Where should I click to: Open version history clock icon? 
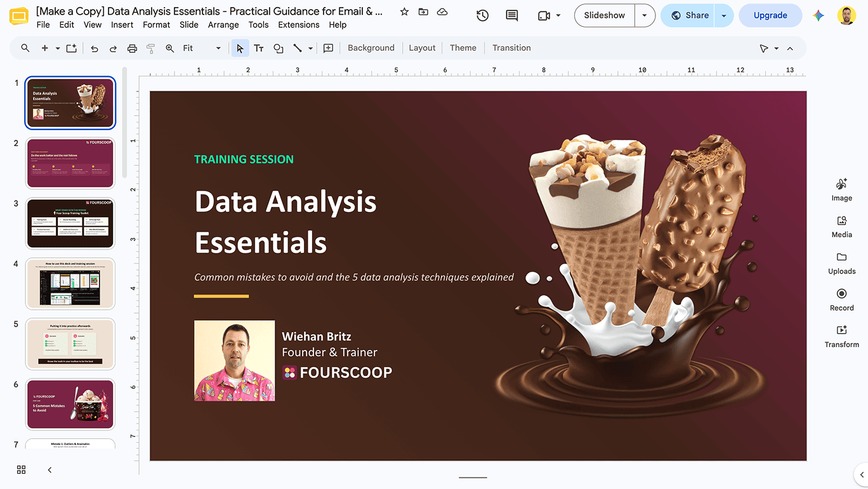(x=483, y=16)
